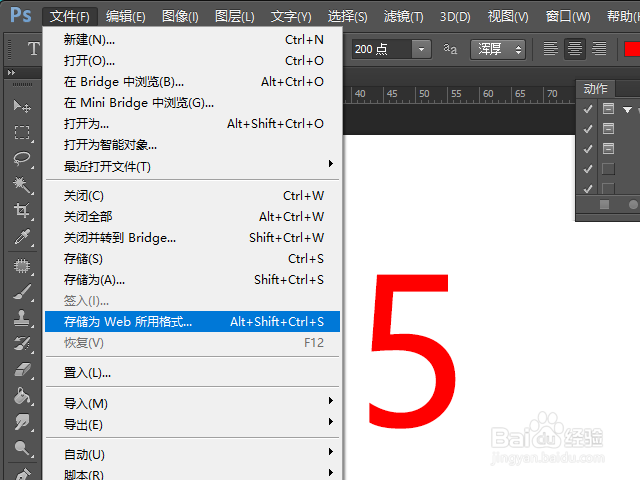Click the Photoshop Ps logo
The height and width of the screenshot is (480, 640).
coord(20,16)
